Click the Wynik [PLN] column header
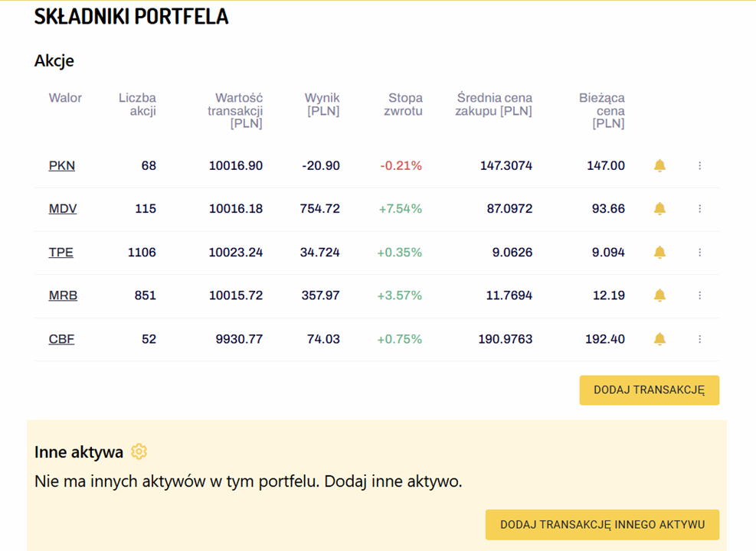Image resolution: width=756 pixels, height=551 pixels. 322,104
